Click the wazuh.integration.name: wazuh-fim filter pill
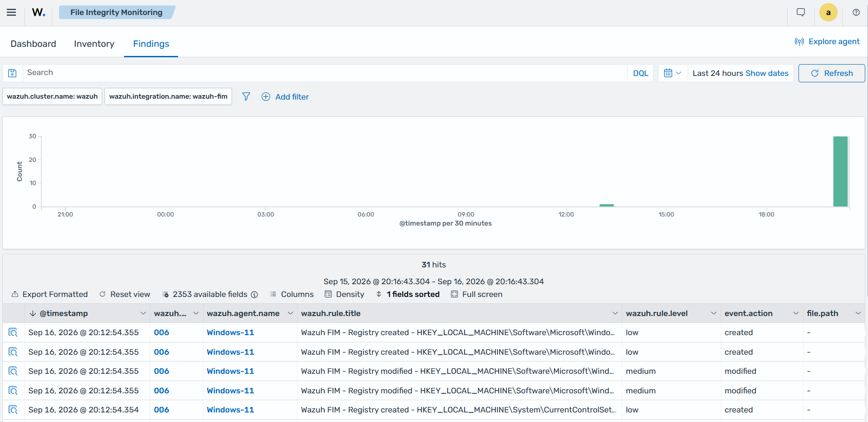 click(x=169, y=96)
